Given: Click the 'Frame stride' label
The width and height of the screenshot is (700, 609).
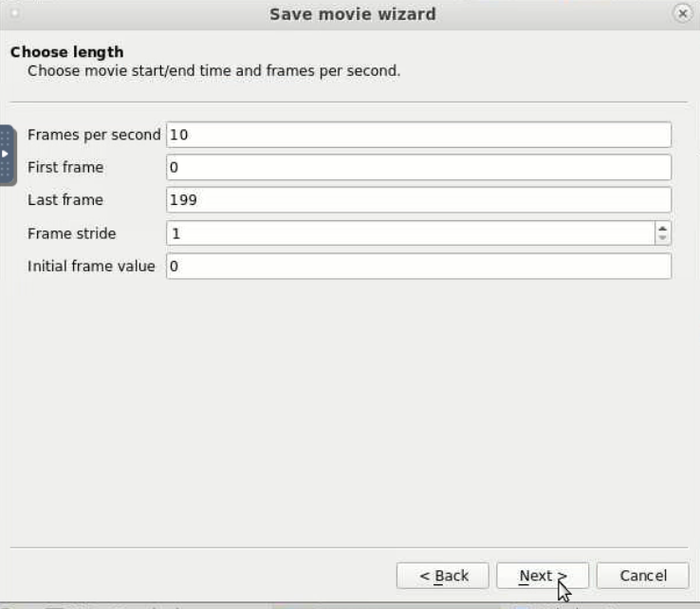Looking at the screenshot, I should (x=71, y=233).
